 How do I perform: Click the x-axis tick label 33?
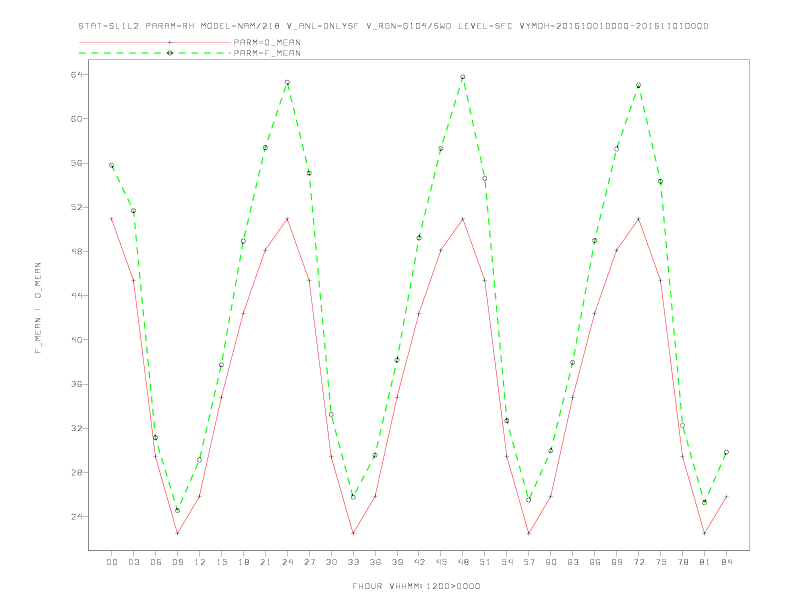pyautogui.click(x=353, y=562)
